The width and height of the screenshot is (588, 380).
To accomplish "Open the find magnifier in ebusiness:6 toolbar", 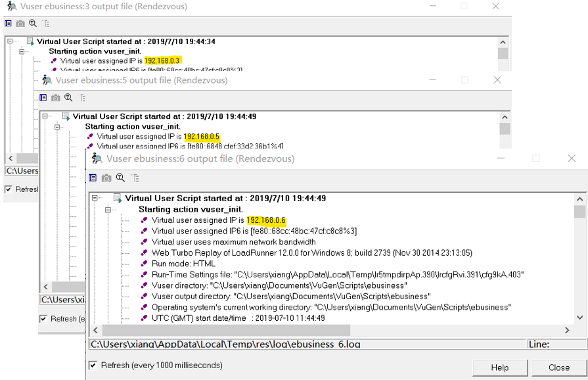I will 120,178.
